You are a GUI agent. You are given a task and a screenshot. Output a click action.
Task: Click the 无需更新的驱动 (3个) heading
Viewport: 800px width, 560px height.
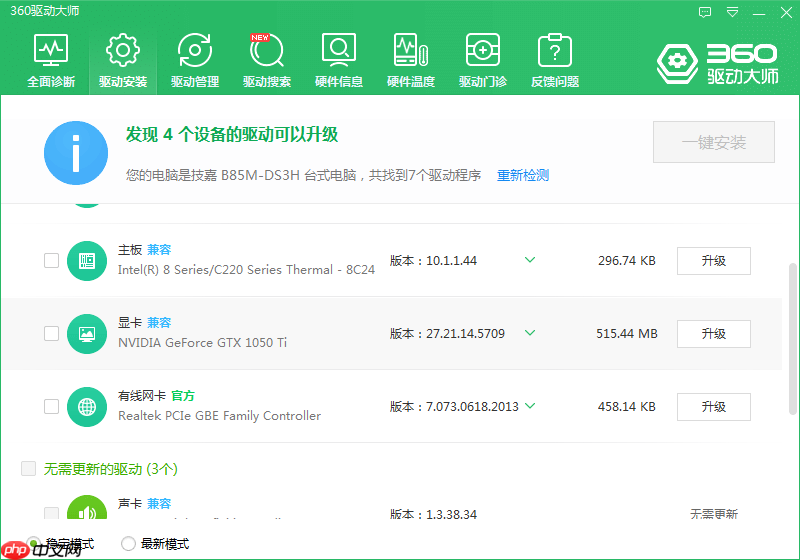coord(111,469)
